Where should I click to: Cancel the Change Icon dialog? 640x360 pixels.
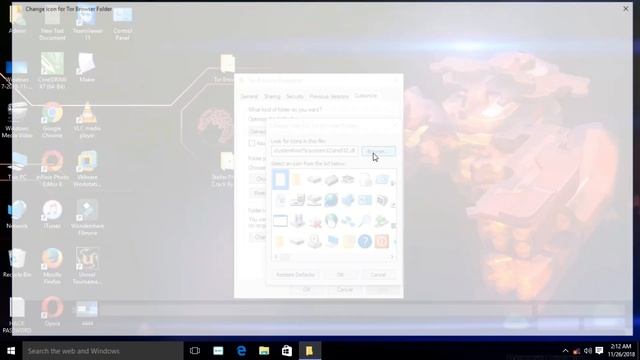pos(378,275)
